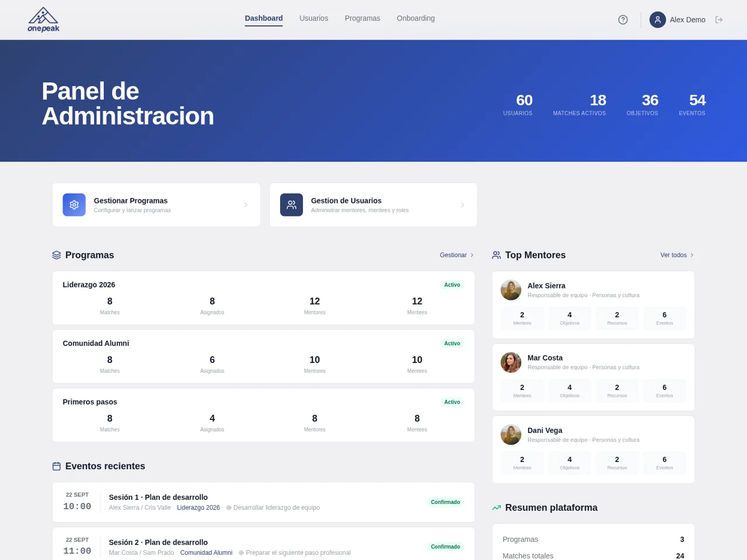The image size is (747, 560).
Task: Click chevron on Gestion de Usuarios card
Action: point(462,205)
